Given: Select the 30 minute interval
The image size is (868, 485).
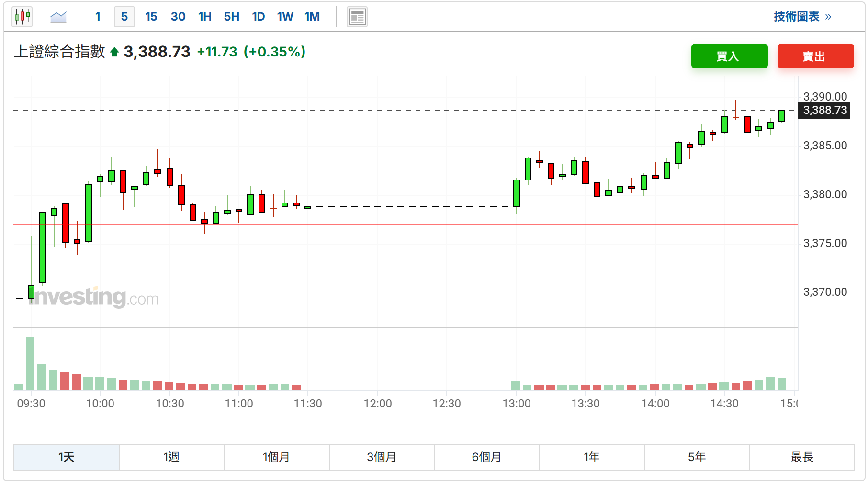Looking at the screenshot, I should point(178,17).
